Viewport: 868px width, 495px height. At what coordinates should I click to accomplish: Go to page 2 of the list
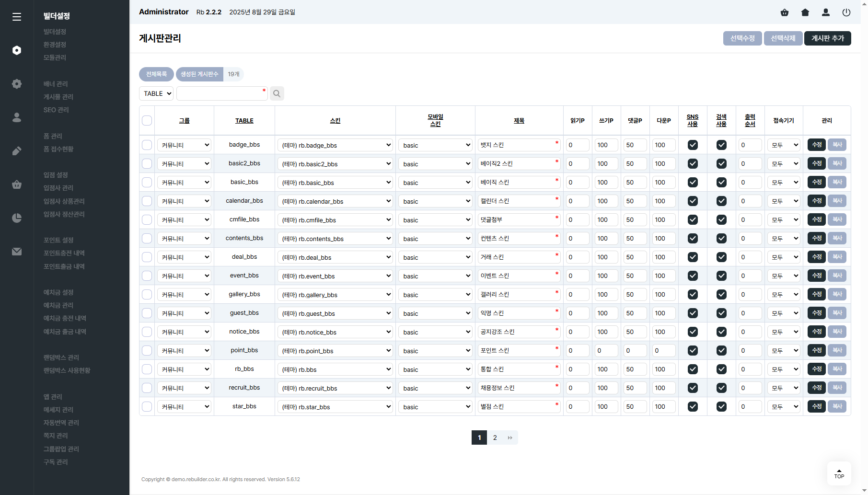(x=495, y=437)
